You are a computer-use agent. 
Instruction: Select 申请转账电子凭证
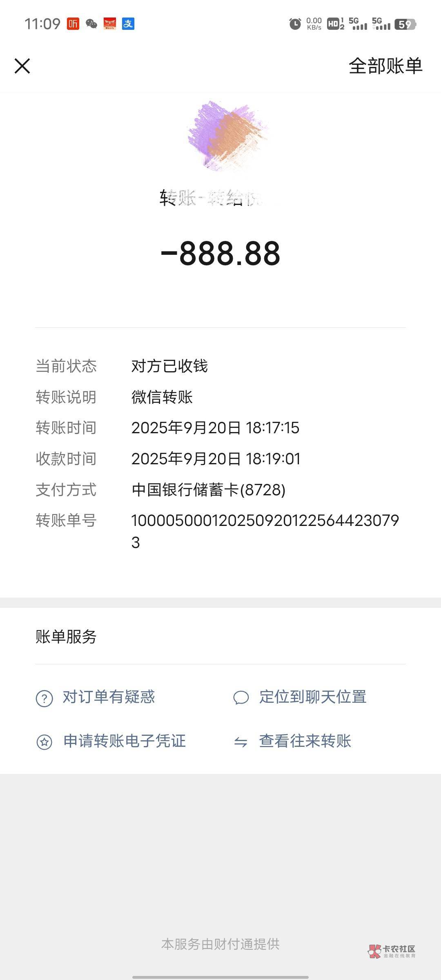click(x=125, y=741)
